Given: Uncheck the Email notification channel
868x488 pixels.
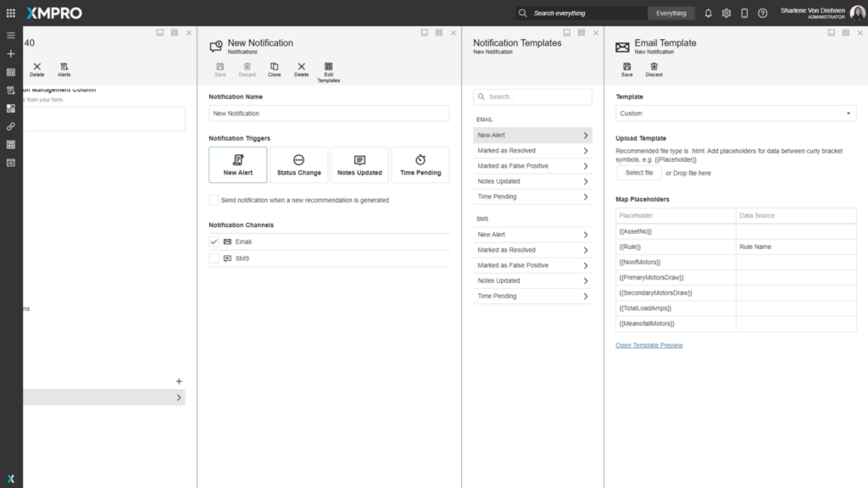Looking at the screenshot, I should [x=214, y=241].
